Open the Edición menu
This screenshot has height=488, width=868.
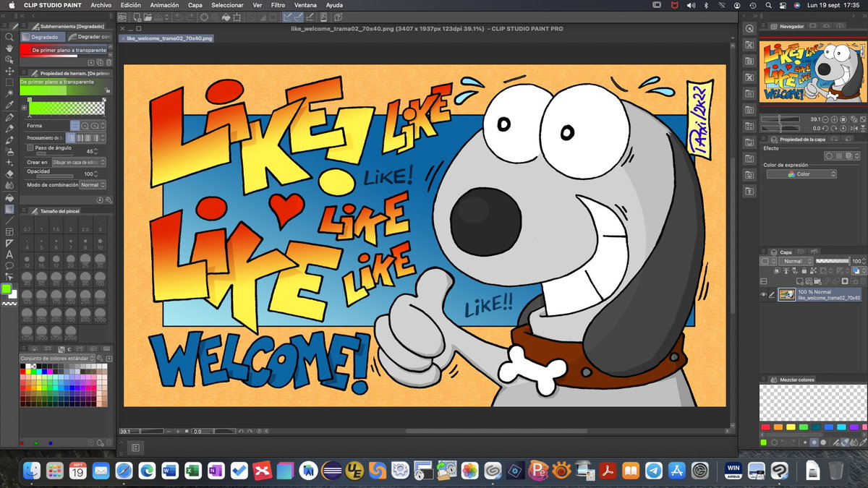132,4
